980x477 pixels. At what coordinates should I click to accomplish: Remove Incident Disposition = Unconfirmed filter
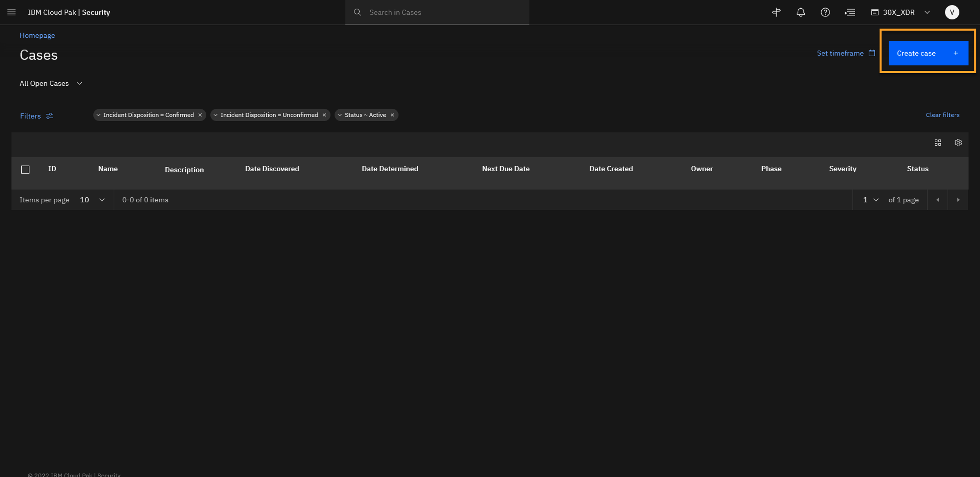click(x=324, y=115)
